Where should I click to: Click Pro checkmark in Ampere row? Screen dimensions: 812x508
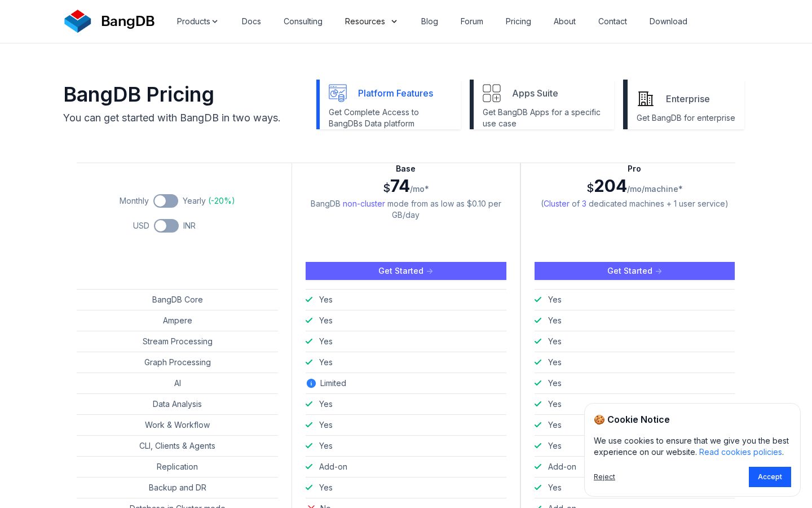538,321
